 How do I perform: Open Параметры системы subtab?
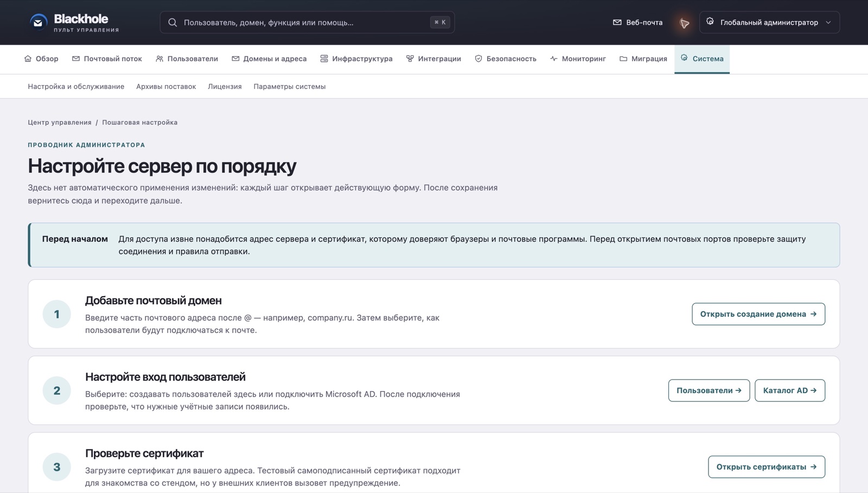pos(290,86)
